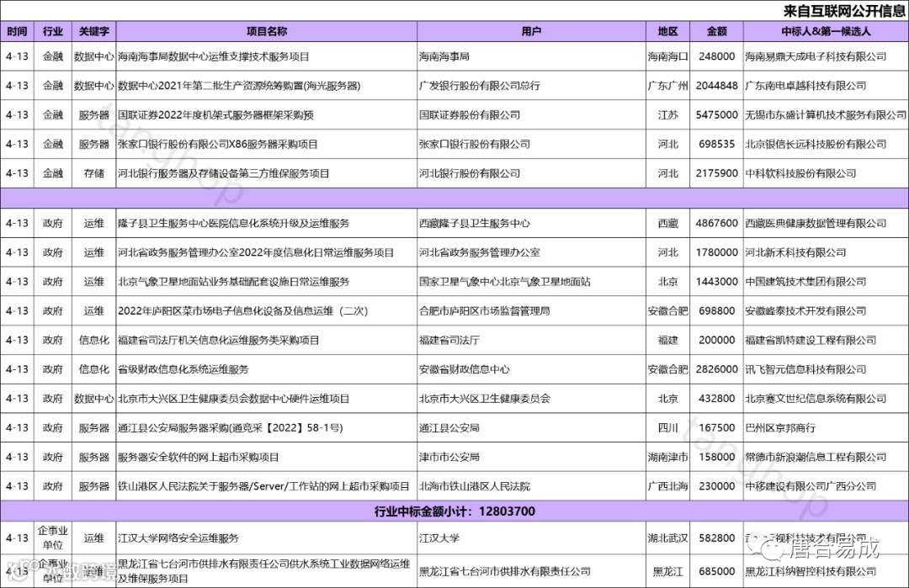This screenshot has height=588, width=909.
Task: Select the amount 582800
Action: pos(716,538)
